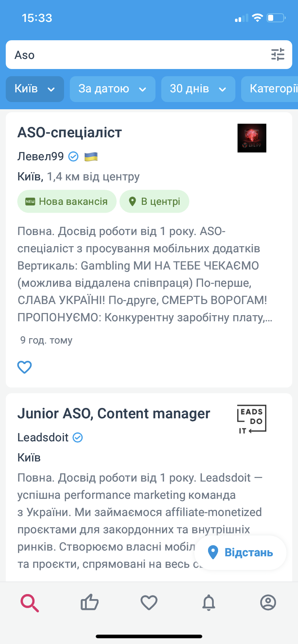Open the profile account tab

coord(268,603)
